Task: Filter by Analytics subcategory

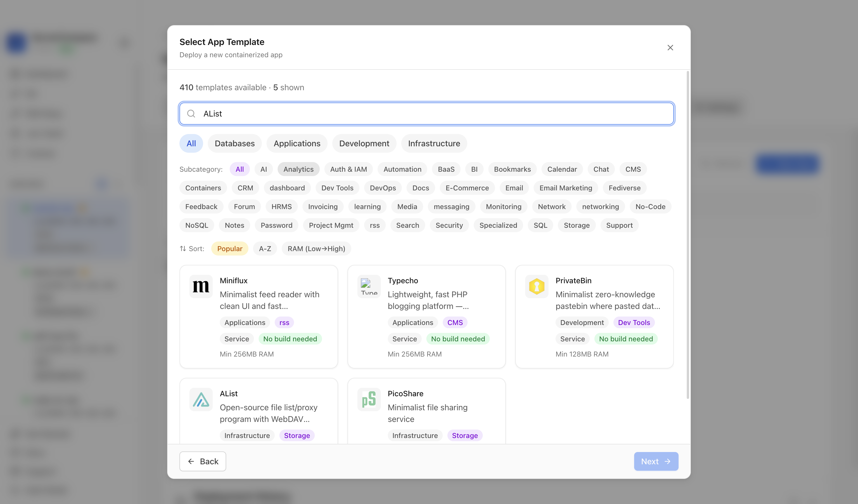Action: pyautogui.click(x=299, y=169)
